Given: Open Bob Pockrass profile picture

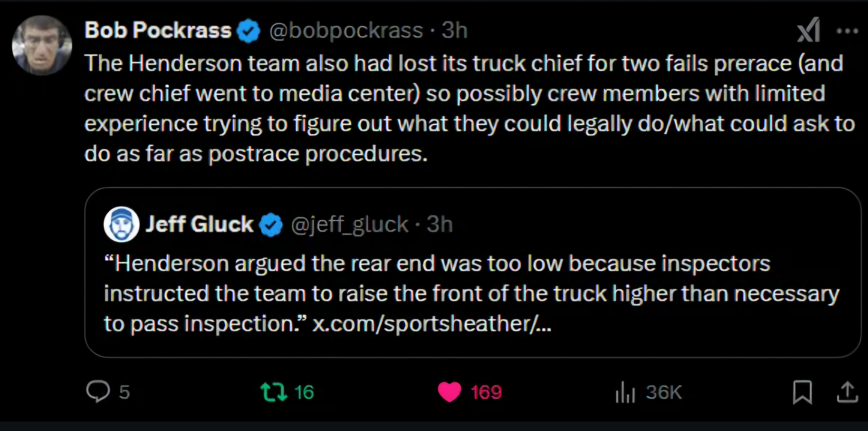Looking at the screenshot, I should pyautogui.click(x=42, y=45).
